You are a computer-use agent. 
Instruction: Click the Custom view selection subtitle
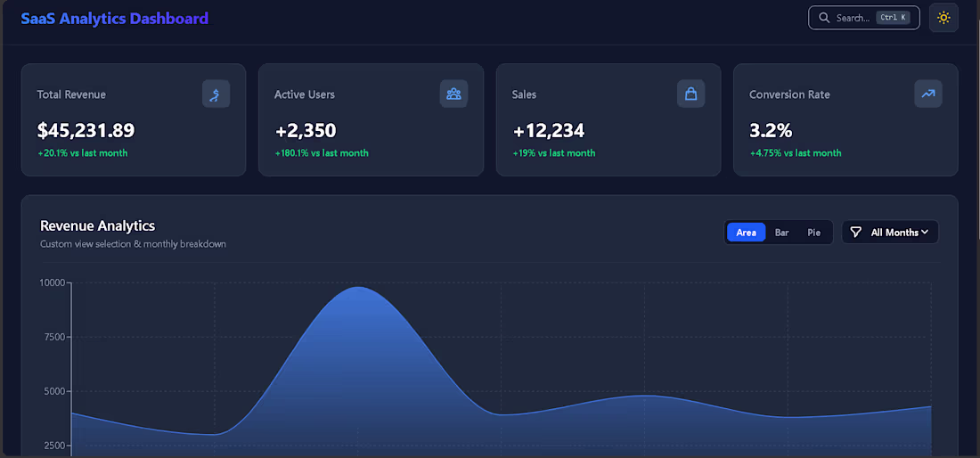[x=133, y=243]
